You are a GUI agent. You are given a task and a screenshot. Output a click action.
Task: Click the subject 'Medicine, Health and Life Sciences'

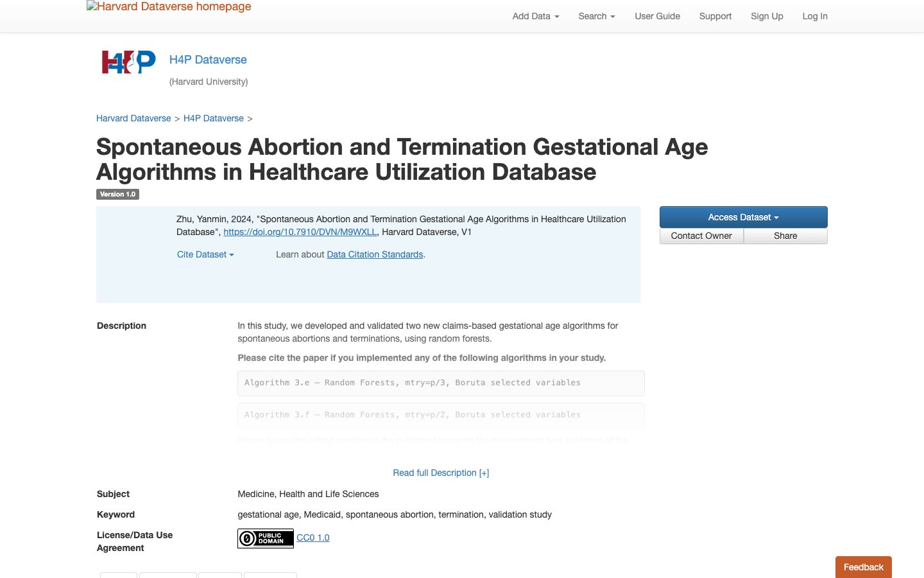click(x=308, y=494)
